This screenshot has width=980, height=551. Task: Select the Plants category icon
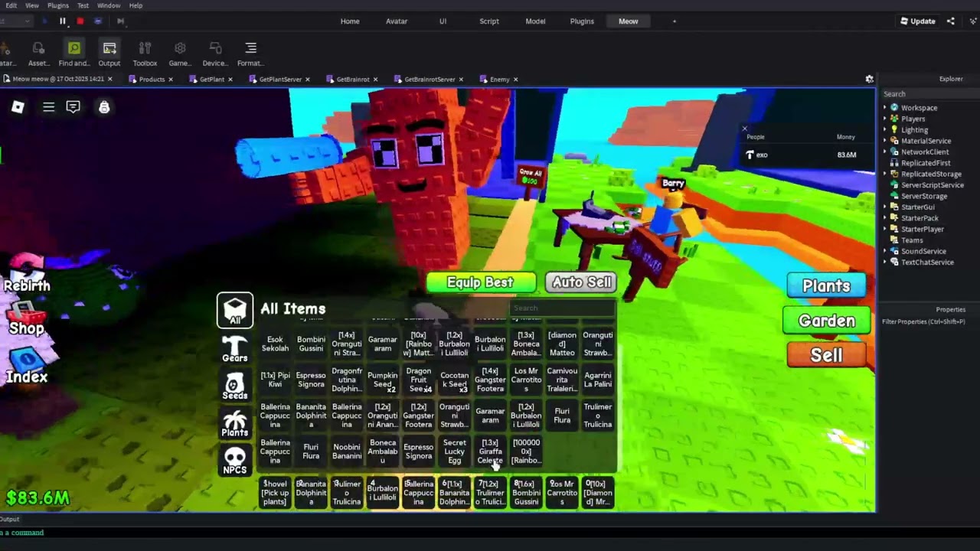[x=234, y=422]
